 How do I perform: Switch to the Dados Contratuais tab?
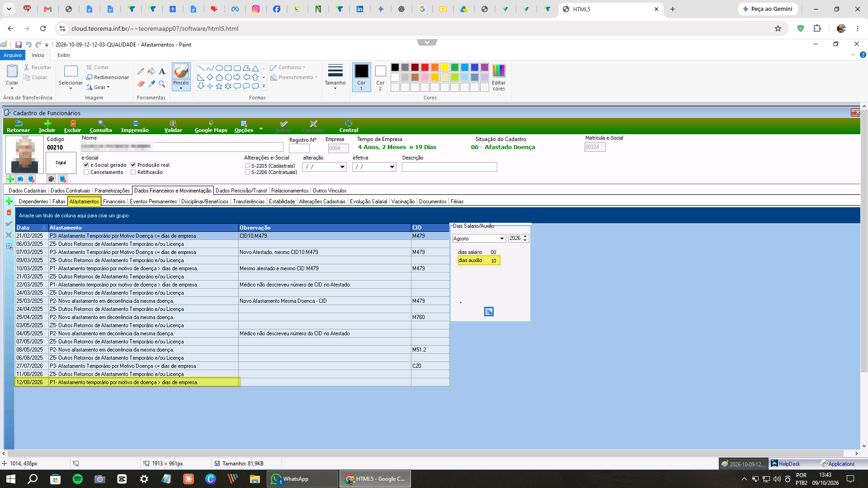(70, 191)
